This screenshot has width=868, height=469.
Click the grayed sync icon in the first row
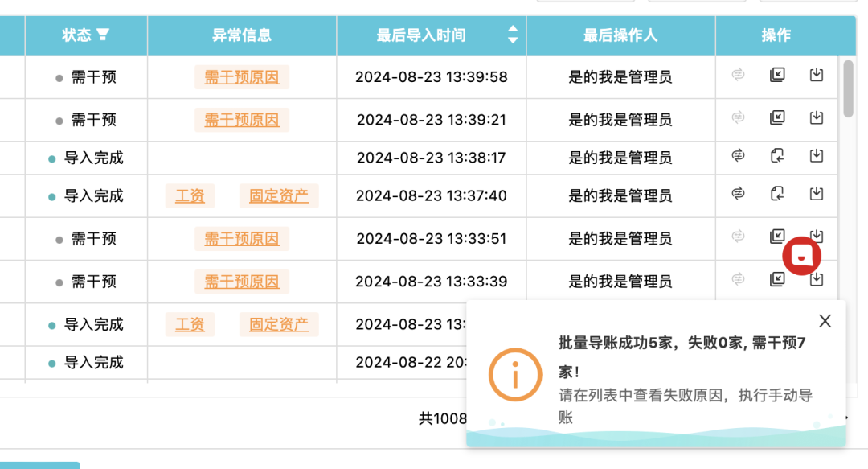[738, 74]
